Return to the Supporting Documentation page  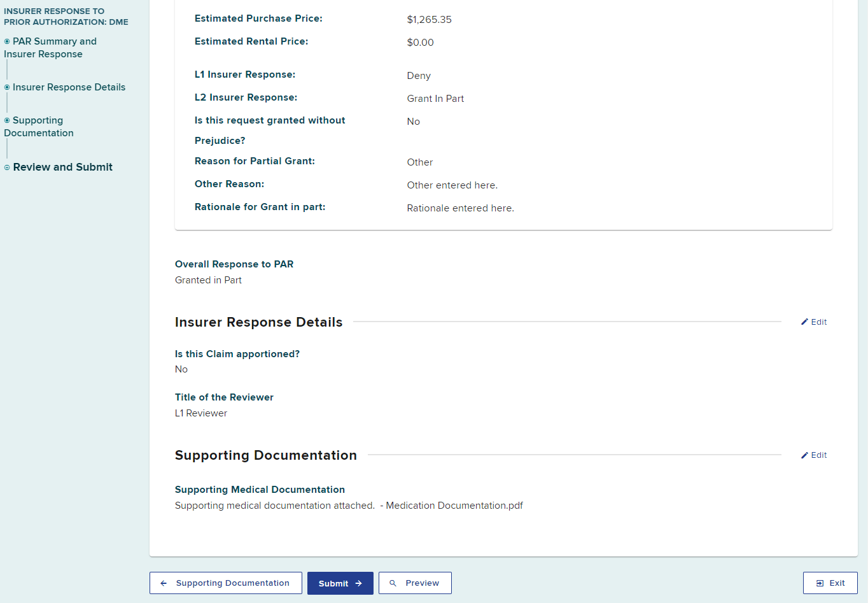(x=225, y=583)
